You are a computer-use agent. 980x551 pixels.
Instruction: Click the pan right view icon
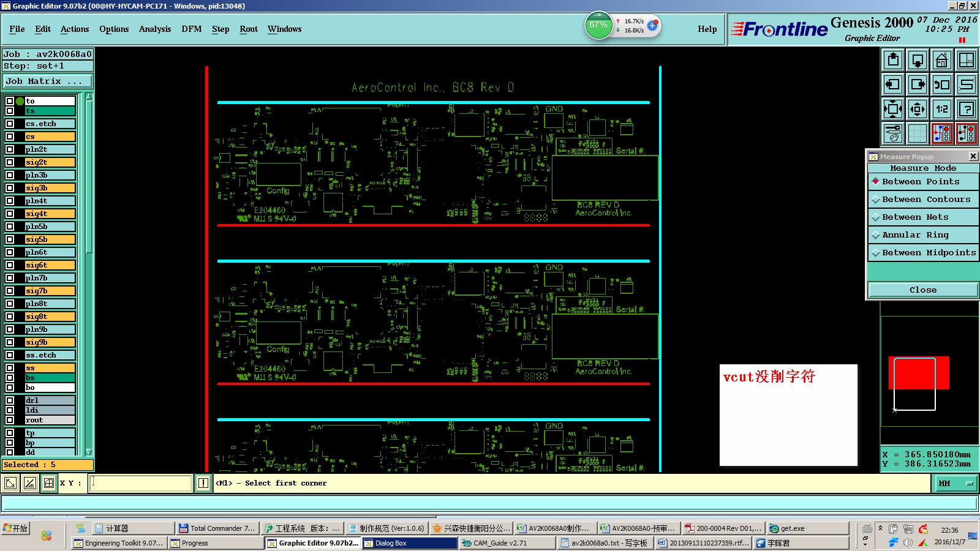click(x=918, y=84)
